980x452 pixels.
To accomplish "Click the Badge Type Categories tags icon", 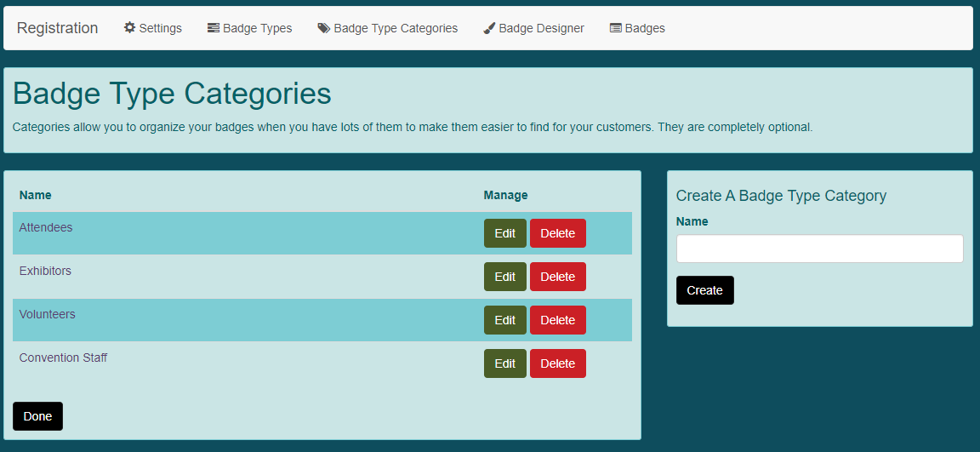I will 324,27.
